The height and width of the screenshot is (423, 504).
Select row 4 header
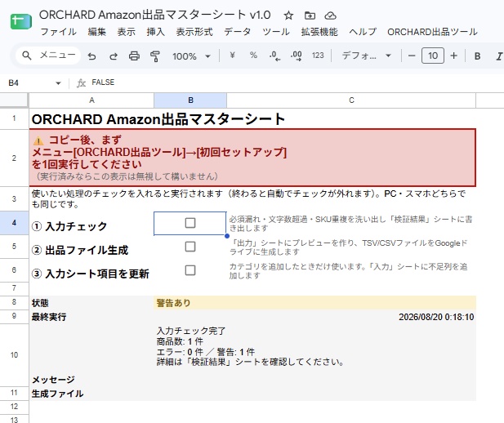point(14,223)
